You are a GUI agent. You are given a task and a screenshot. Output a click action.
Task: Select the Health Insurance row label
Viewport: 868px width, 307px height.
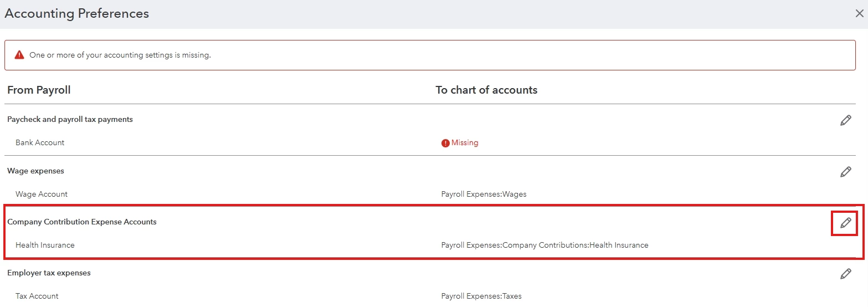tap(45, 245)
